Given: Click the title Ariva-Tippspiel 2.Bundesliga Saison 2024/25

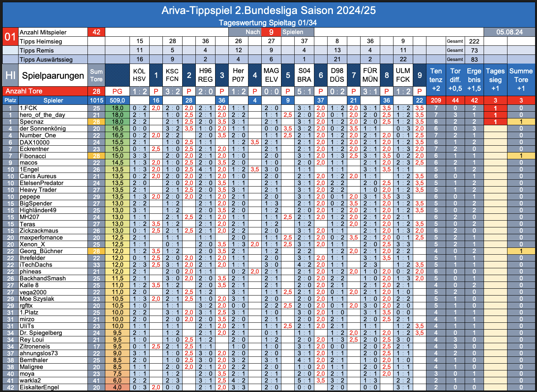Looking at the screenshot, I should click(268, 10).
